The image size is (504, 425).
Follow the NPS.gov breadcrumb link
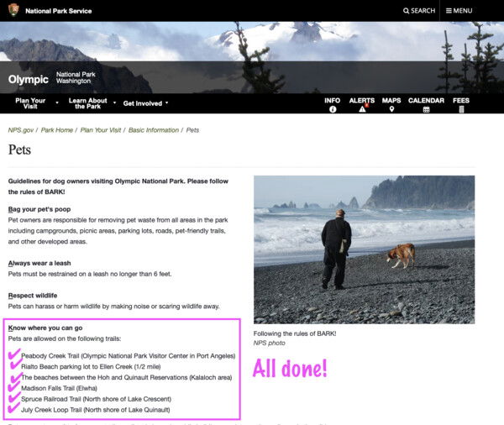[21, 130]
